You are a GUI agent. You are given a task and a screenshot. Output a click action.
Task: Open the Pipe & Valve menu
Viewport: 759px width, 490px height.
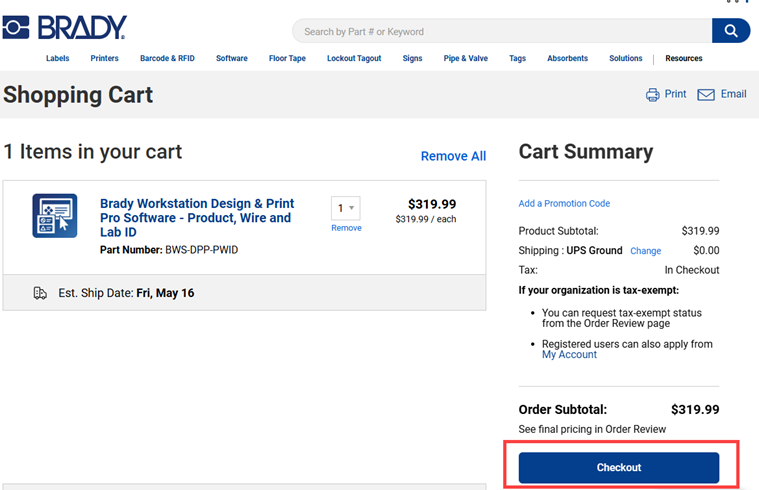466,58
